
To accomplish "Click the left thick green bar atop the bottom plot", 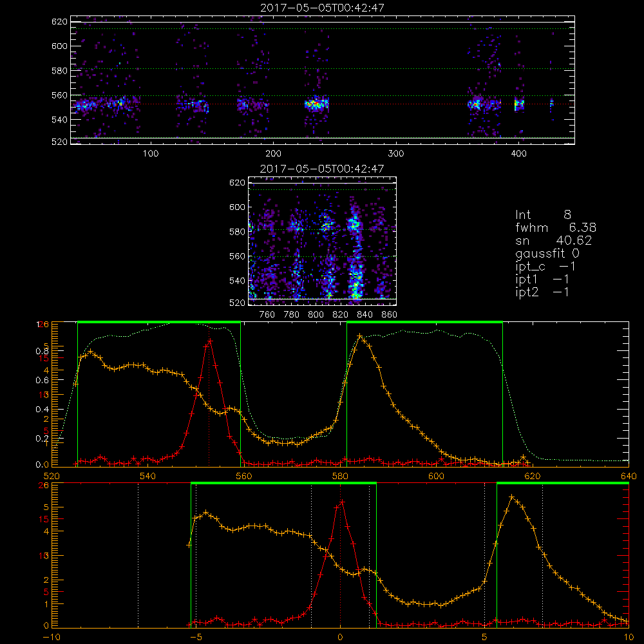I will tap(283, 483).
